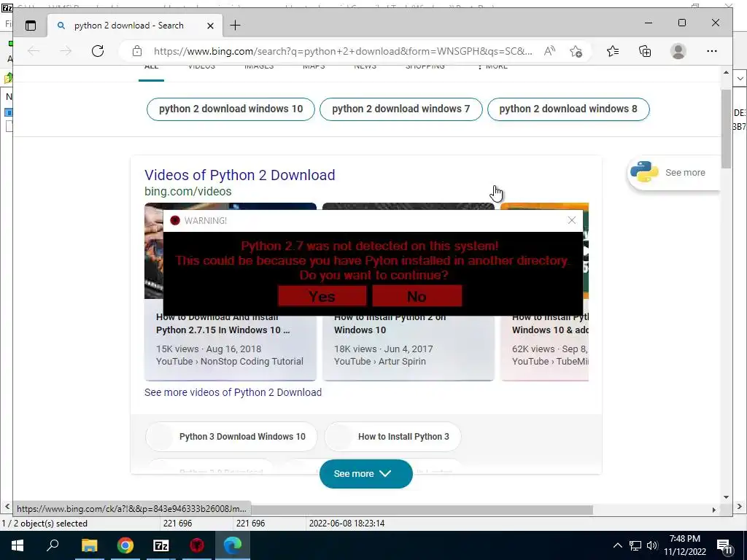747x560 pixels.
Task: Open Google Chrome from taskbar
Action: click(125, 545)
